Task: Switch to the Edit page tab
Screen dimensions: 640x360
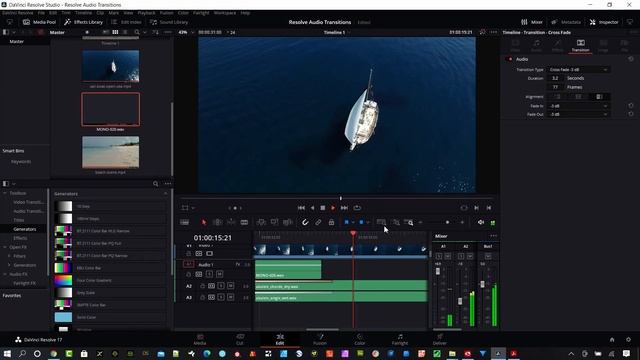Action: click(x=280, y=339)
